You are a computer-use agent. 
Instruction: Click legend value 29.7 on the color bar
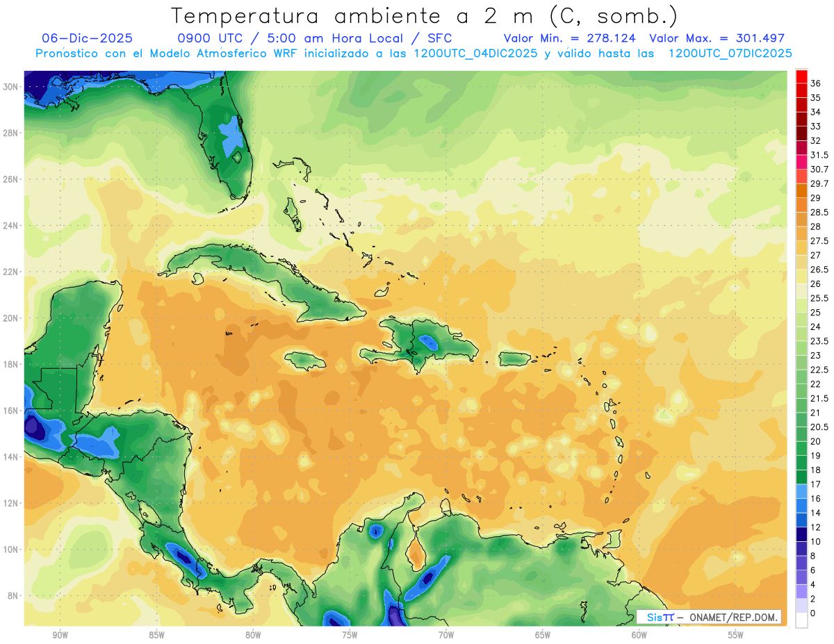click(x=820, y=183)
